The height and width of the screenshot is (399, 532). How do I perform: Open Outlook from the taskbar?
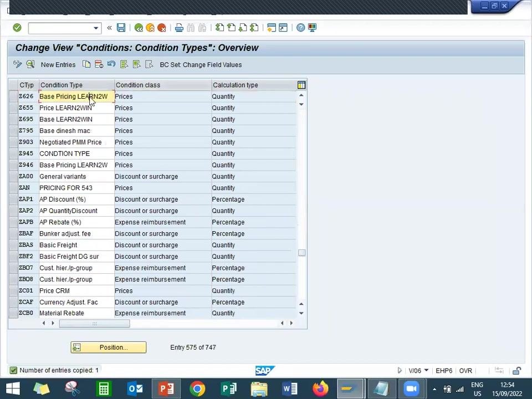coord(135,388)
